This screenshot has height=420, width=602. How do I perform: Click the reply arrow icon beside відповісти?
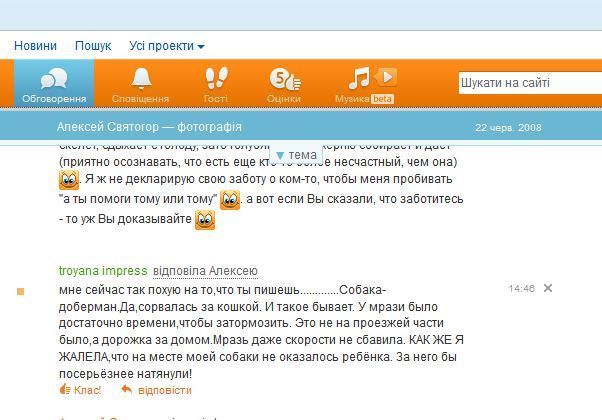coord(127,390)
